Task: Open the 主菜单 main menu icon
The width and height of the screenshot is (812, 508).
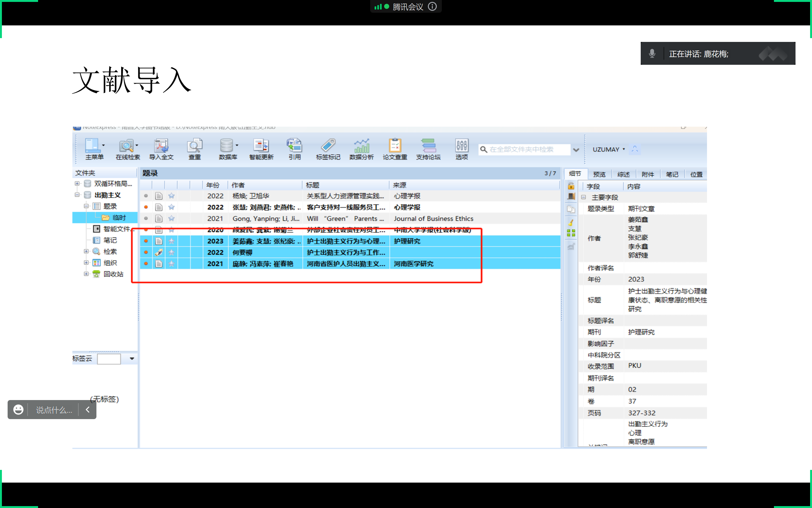Action: (94, 149)
